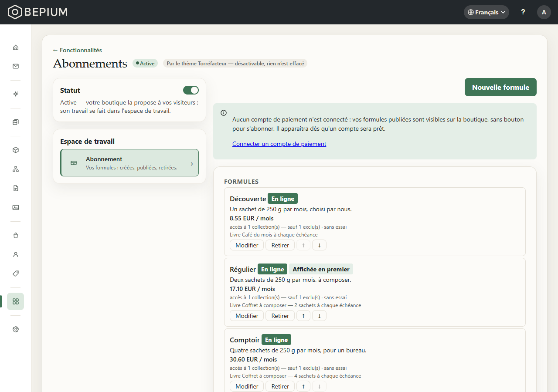Click the 30.60 EUR / mois price
The height and width of the screenshot is (392, 558).
[x=253, y=359]
